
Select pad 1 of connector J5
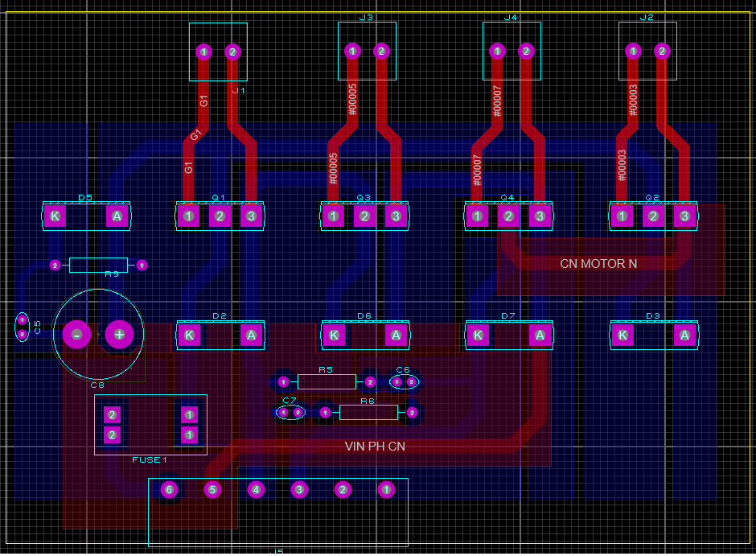(x=386, y=490)
